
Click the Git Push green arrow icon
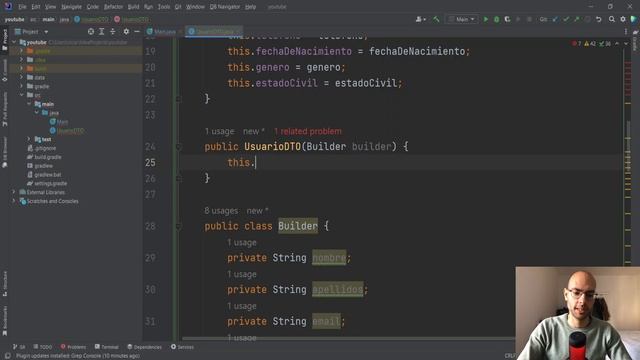click(x=577, y=19)
